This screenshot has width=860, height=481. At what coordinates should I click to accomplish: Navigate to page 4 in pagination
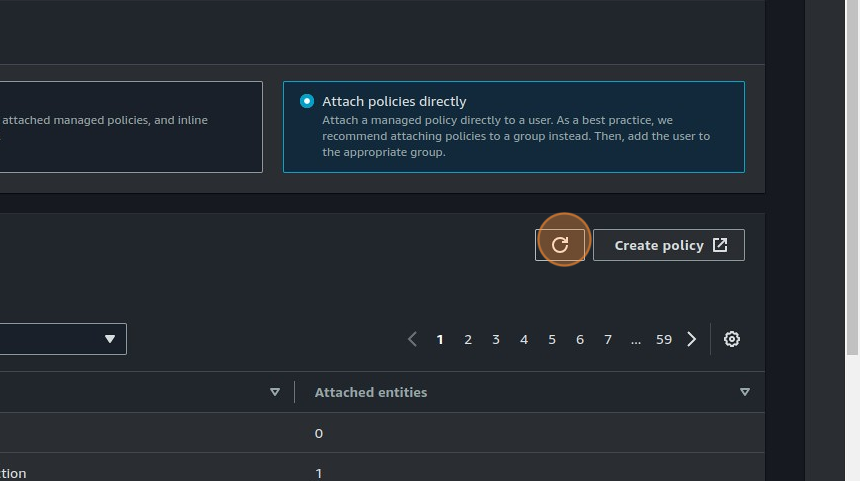[524, 339]
